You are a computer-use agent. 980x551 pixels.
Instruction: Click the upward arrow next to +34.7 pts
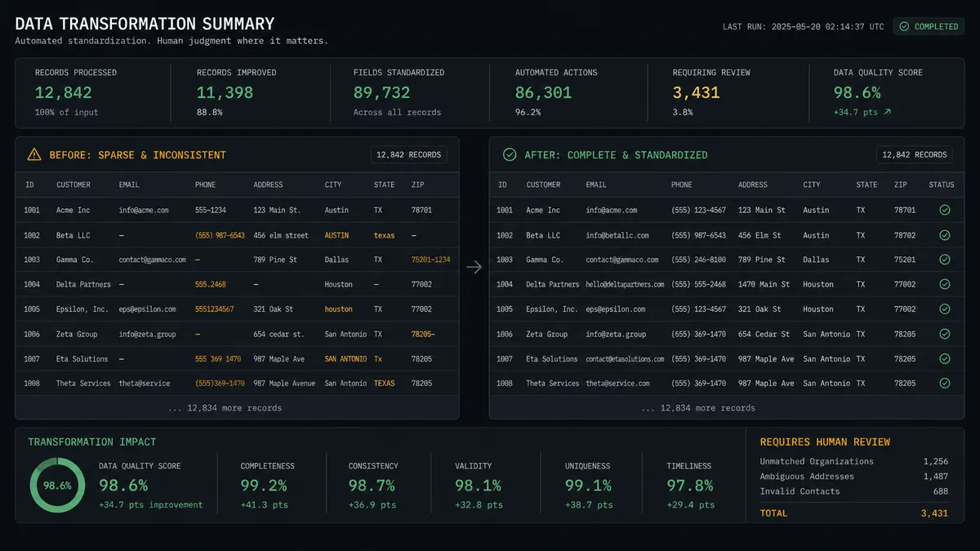point(887,112)
